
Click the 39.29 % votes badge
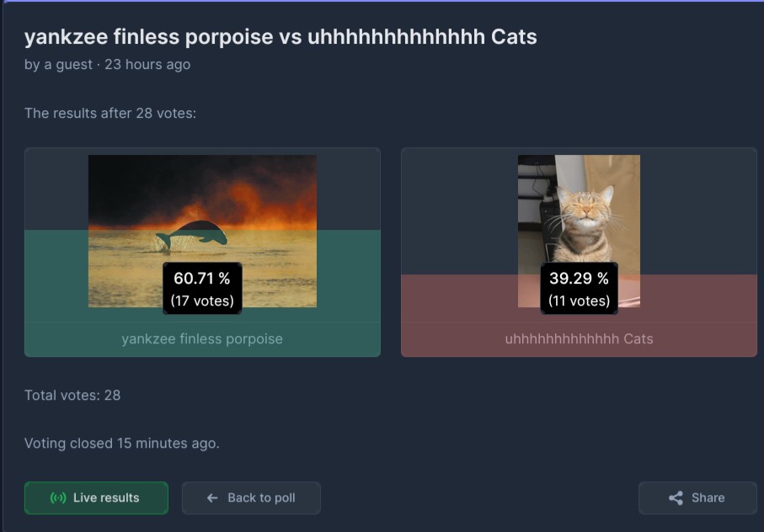579,288
